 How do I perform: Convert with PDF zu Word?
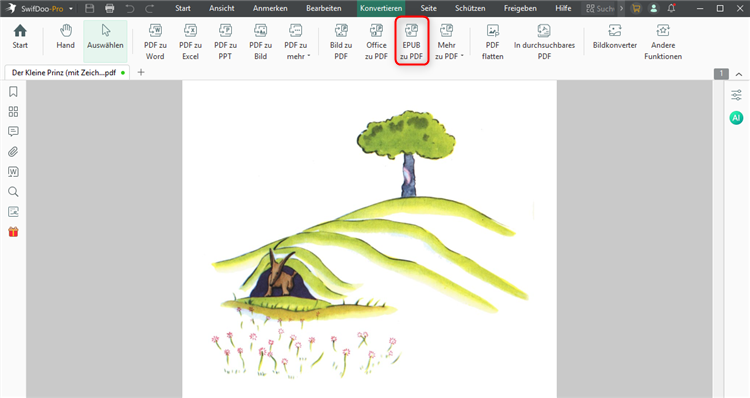pyautogui.click(x=155, y=42)
